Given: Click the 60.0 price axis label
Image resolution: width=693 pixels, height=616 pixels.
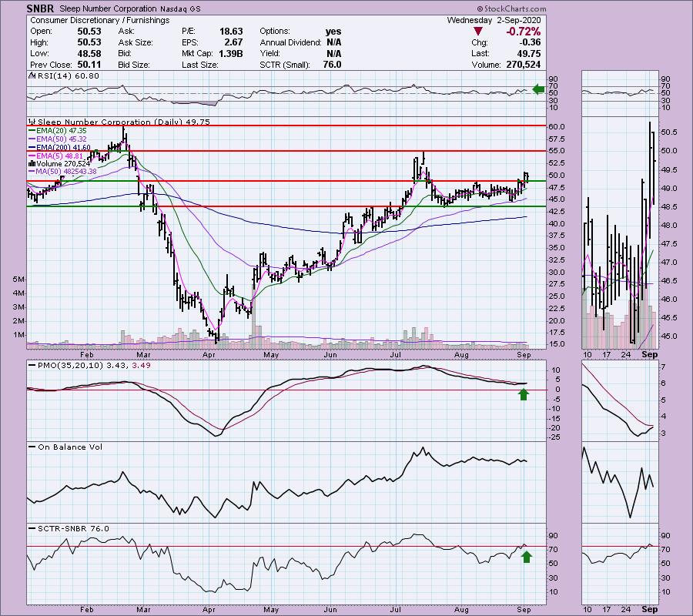Looking at the screenshot, I should tap(557, 127).
